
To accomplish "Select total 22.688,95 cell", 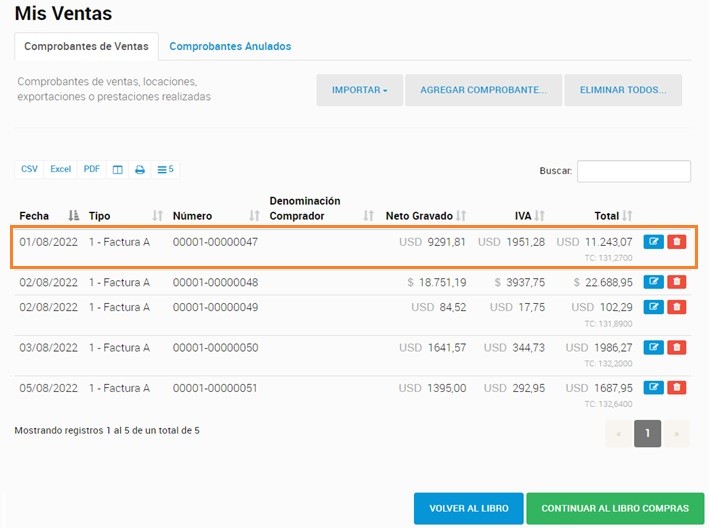I will 602,283.
